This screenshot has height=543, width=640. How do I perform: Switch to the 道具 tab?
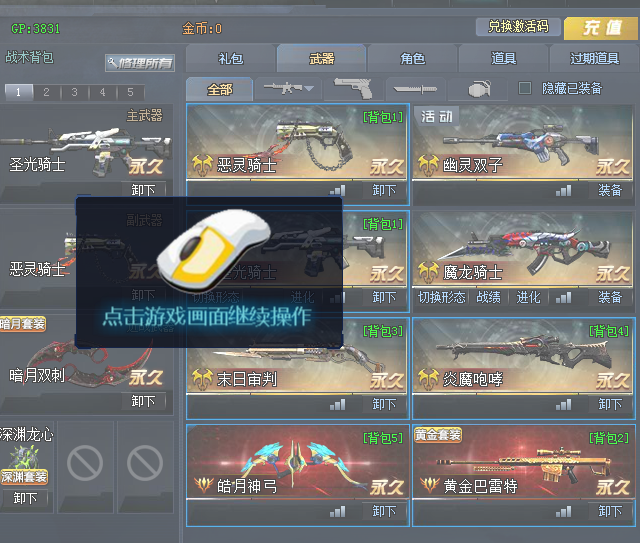503,58
